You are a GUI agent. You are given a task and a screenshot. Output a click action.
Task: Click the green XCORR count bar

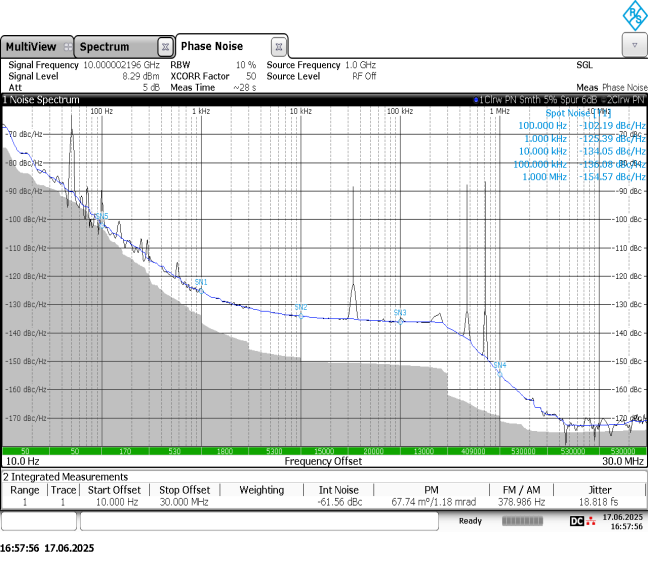click(x=324, y=451)
